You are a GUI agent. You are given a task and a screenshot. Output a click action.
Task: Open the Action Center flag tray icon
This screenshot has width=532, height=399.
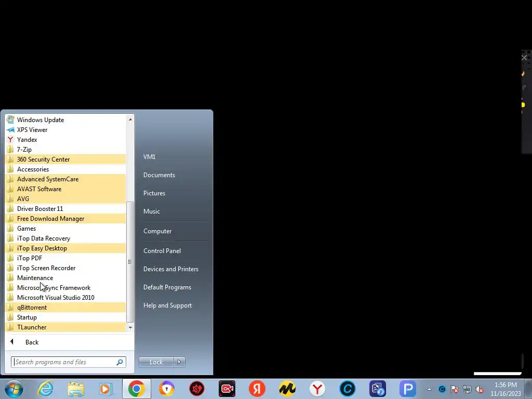pos(454,389)
